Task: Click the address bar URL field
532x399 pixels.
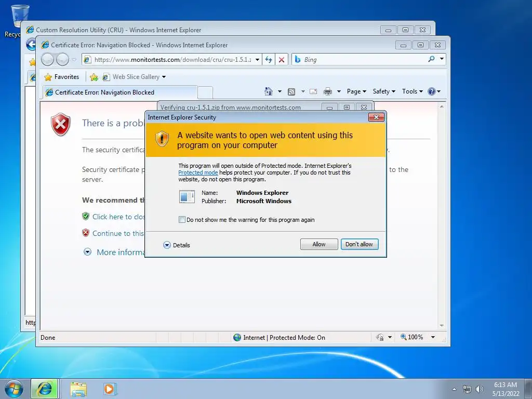Action: click(172, 60)
